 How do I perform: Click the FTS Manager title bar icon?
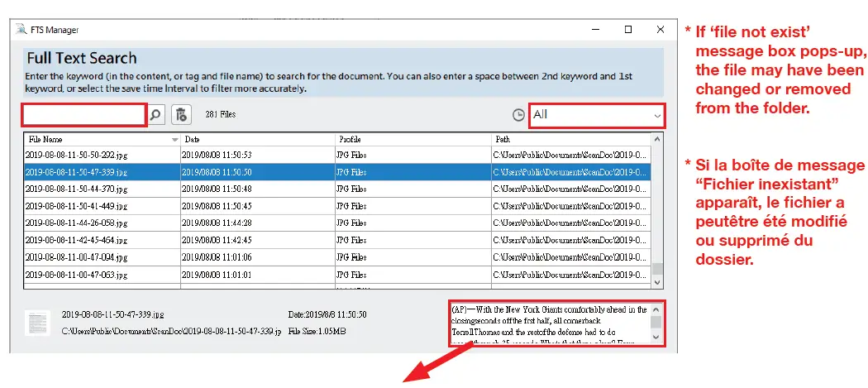tap(21, 30)
